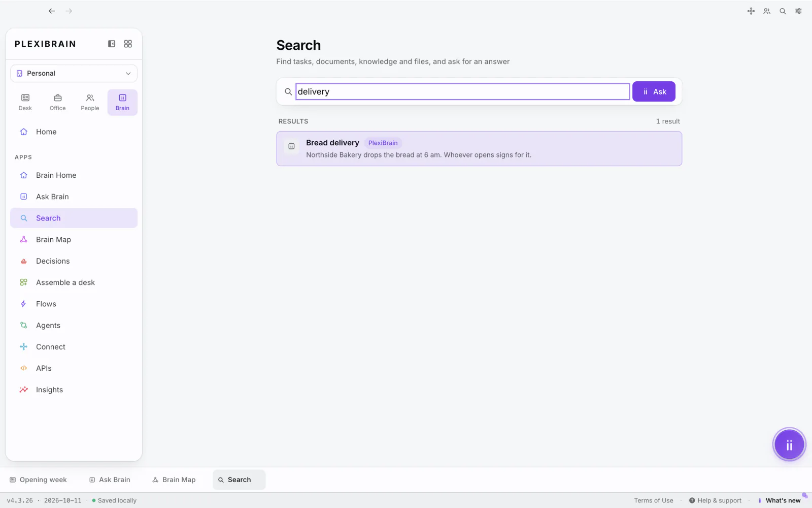The image size is (812, 508).
Task: Go forward with the right arrow
Action: (69, 11)
